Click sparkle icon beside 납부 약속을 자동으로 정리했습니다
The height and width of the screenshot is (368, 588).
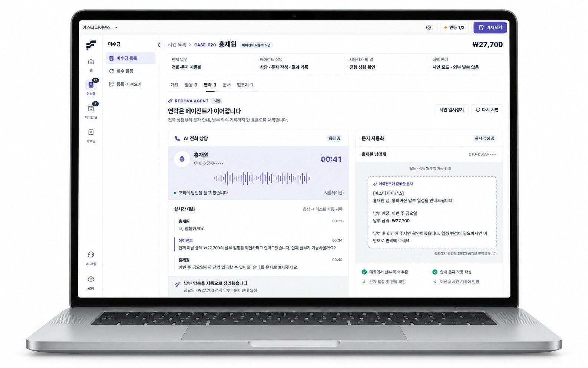[177, 285]
